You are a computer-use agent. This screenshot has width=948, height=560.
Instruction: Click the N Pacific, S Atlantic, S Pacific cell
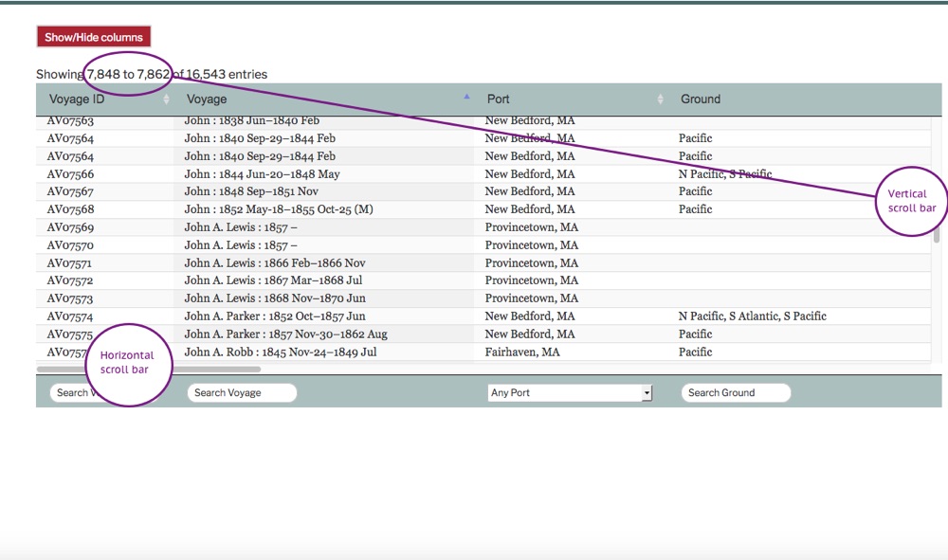click(752, 316)
